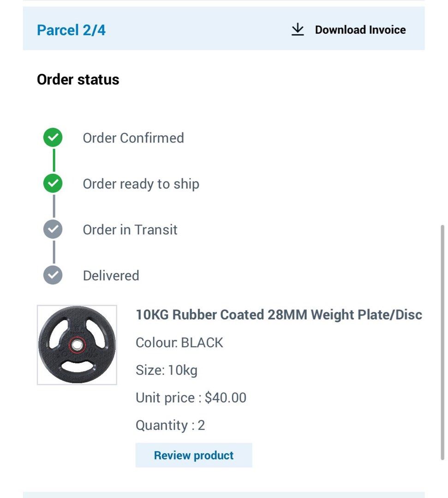Click the vertical scrollbar on the right
The image size is (448, 498).
(x=443, y=341)
